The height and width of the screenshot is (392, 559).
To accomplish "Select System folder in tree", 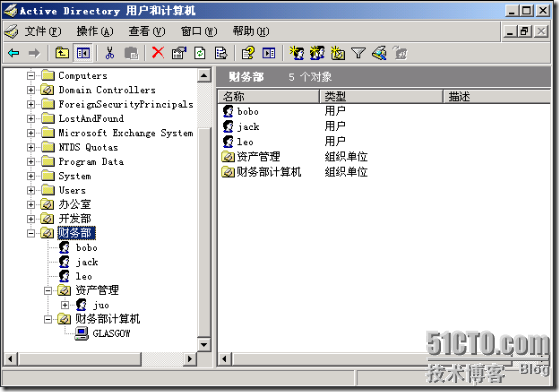I will point(75,176).
